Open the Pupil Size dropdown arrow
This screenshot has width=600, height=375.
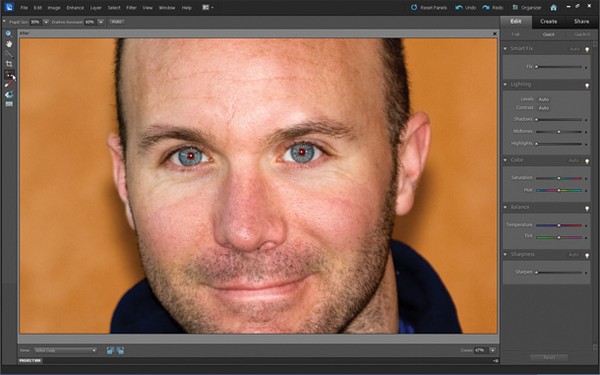(46, 22)
